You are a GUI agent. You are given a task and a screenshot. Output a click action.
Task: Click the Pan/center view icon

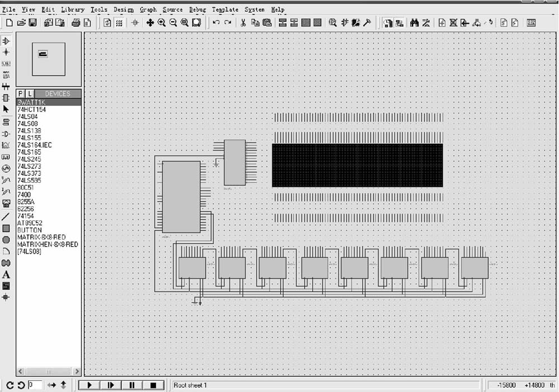[150, 23]
